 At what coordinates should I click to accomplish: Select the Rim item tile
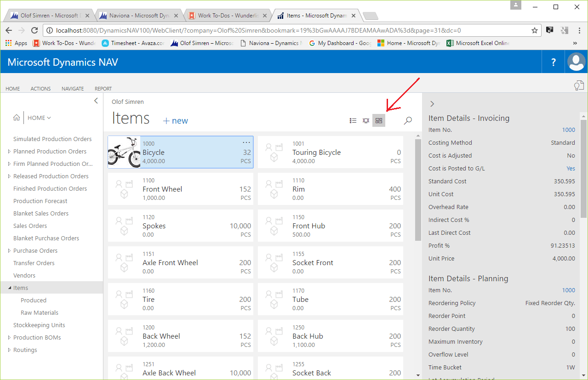point(331,189)
